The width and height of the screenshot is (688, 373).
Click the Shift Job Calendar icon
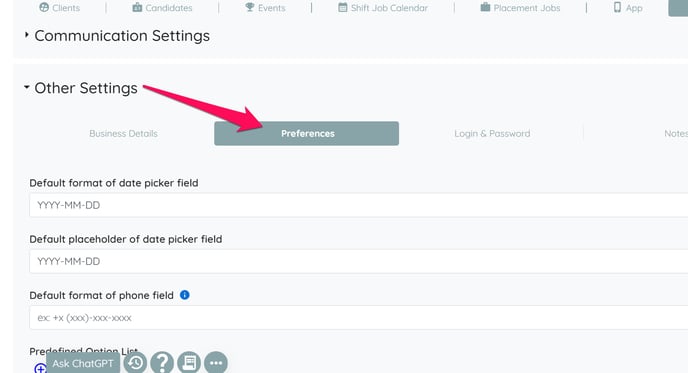click(343, 7)
